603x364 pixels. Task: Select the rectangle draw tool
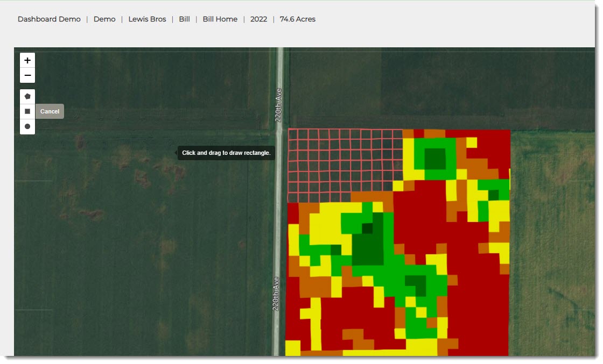[x=27, y=111]
